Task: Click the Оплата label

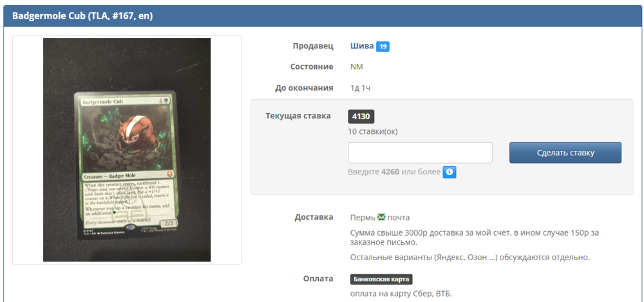Action: pyautogui.click(x=318, y=279)
